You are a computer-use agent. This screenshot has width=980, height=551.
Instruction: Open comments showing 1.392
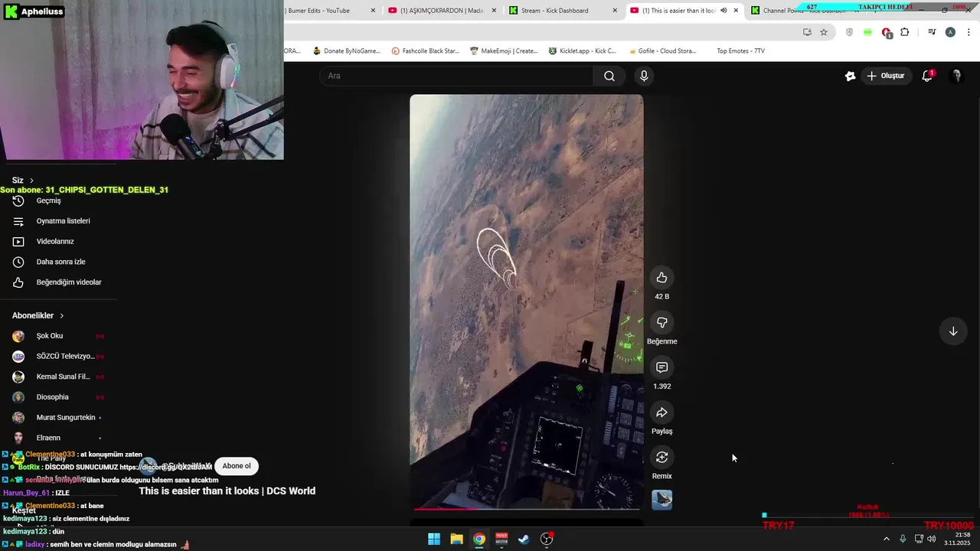661,368
